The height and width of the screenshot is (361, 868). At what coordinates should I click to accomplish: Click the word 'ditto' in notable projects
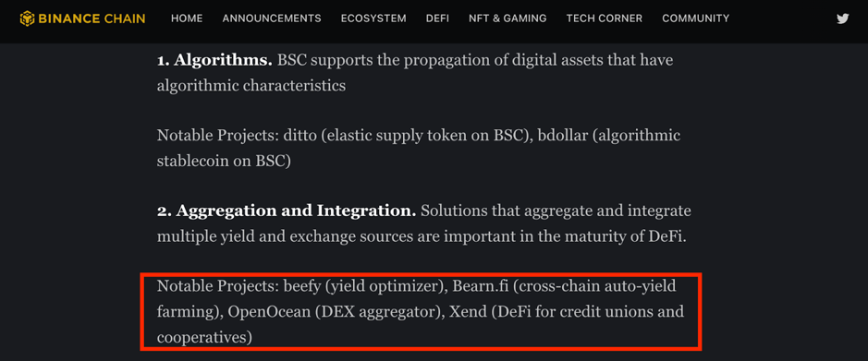coord(300,135)
